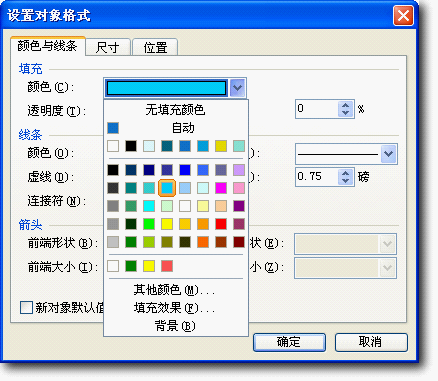This screenshot has height=381, width=438.
Task: Decrease line weight 0.75 with down arrow
Action: point(346,180)
